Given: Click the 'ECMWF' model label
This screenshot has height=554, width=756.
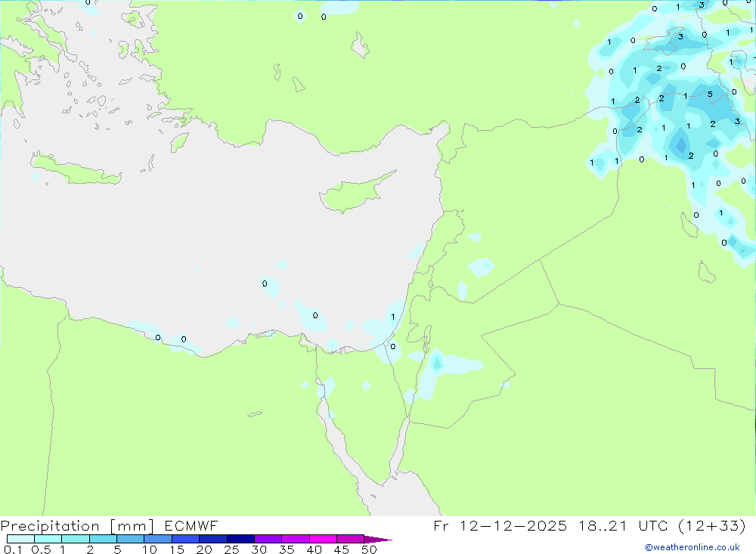Looking at the screenshot, I should coord(191,525).
